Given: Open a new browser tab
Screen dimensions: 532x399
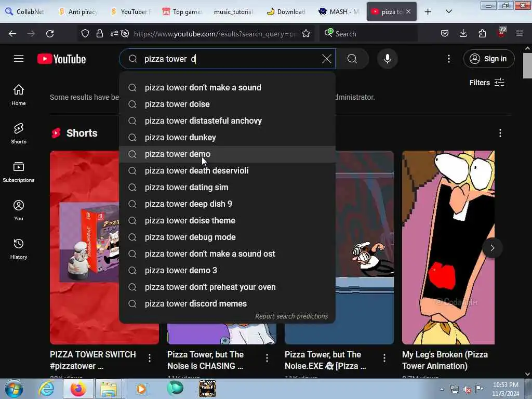Looking at the screenshot, I should click(x=428, y=12).
